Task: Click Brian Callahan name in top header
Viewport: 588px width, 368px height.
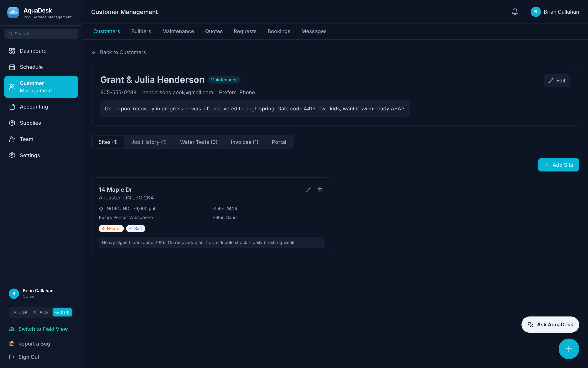Action: click(561, 12)
